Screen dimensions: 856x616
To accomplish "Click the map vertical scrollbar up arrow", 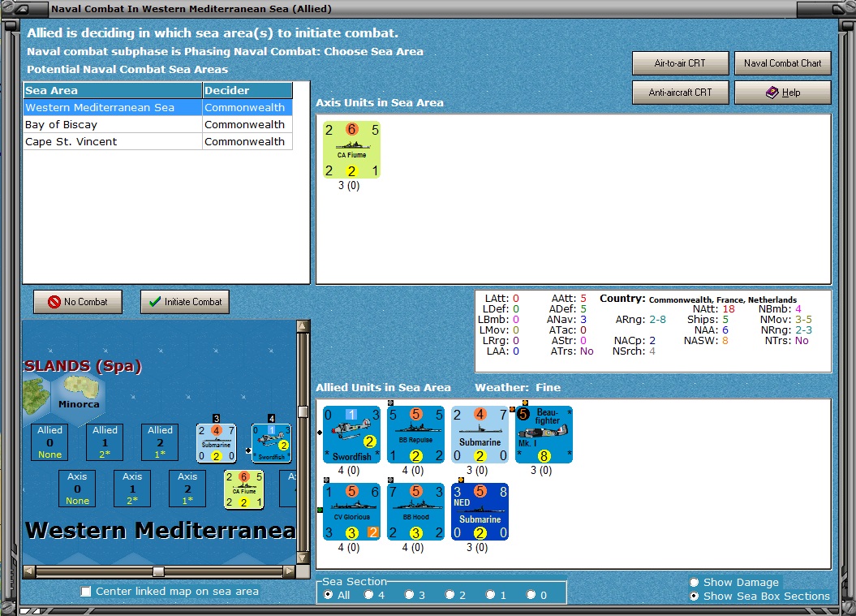I will [303, 326].
